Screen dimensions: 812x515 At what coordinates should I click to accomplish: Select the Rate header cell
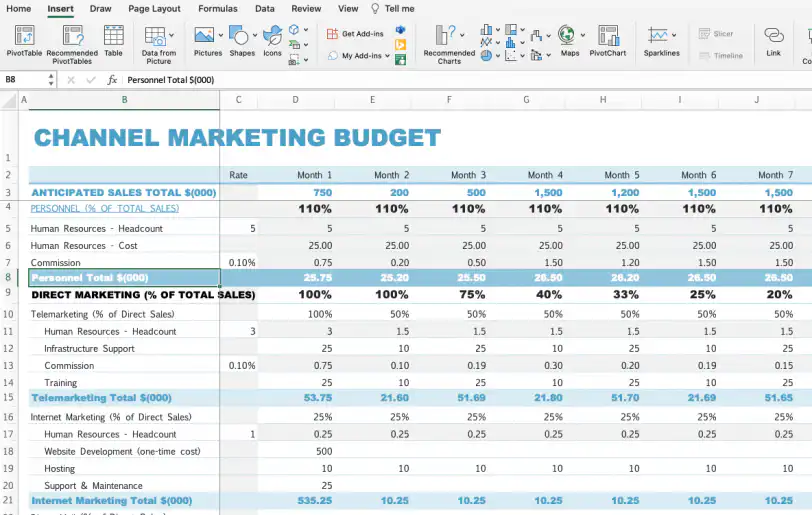(x=238, y=175)
